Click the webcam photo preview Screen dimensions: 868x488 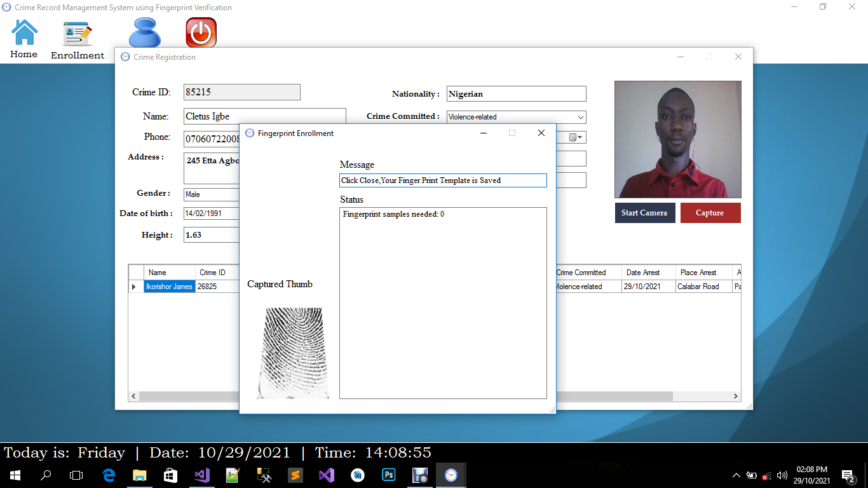pos(678,139)
